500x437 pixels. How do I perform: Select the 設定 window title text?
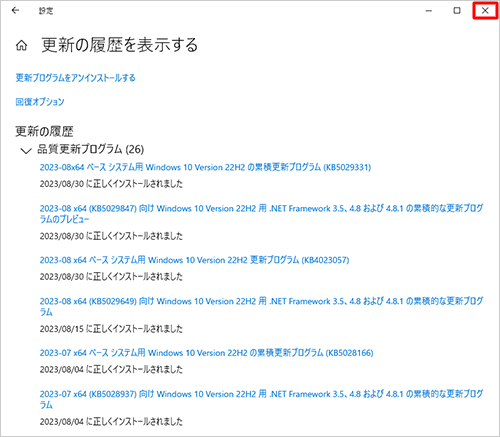click(46, 11)
